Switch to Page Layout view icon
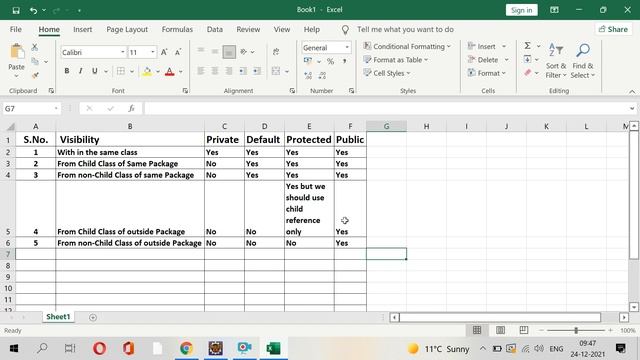This screenshot has height=360, width=640. click(500, 330)
